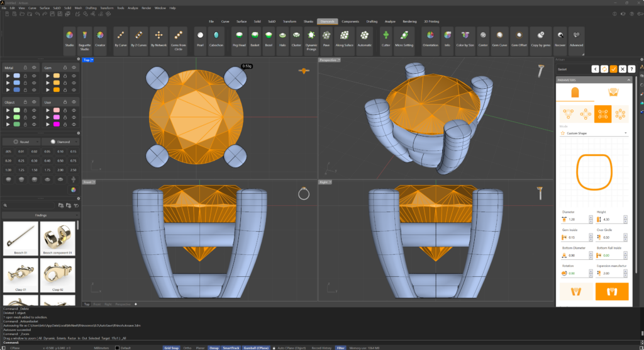Choose the 0.50 carat size button

(x=60, y=161)
